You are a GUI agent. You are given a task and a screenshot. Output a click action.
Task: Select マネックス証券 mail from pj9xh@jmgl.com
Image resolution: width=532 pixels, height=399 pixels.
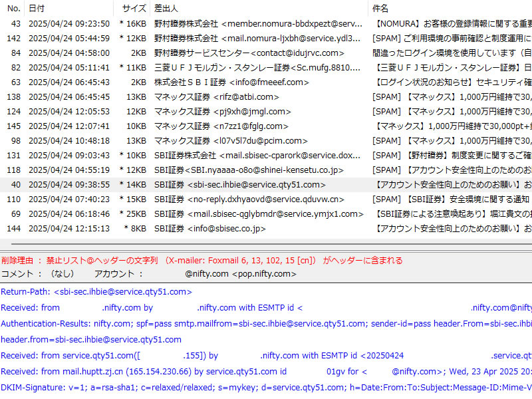pyautogui.click(x=266, y=111)
